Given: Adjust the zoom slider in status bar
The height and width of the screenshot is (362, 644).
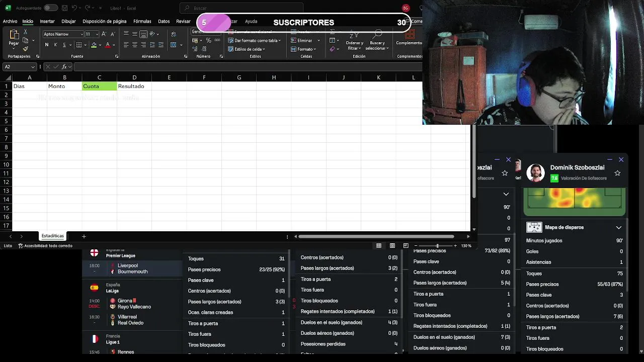Looking at the screenshot, I should click(437, 246).
